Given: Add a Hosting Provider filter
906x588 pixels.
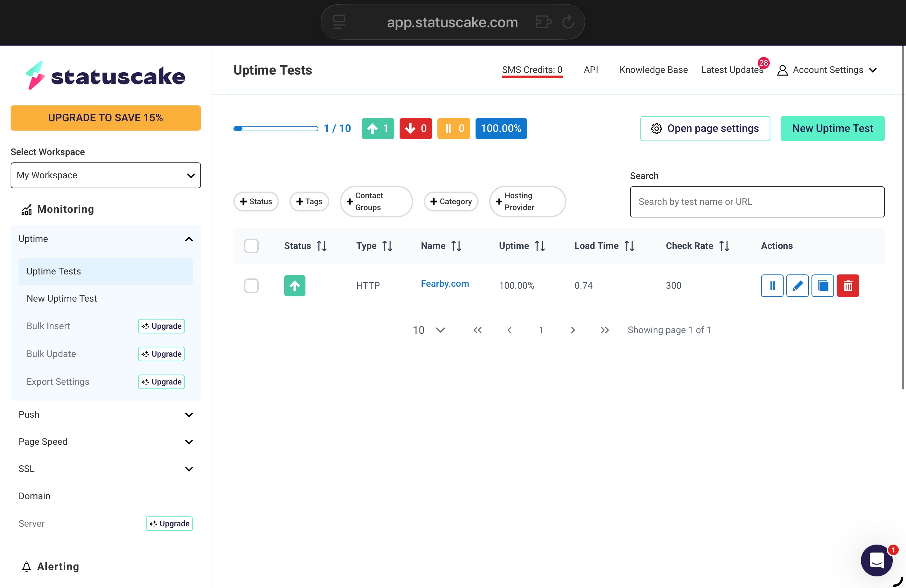Looking at the screenshot, I should (x=527, y=201).
